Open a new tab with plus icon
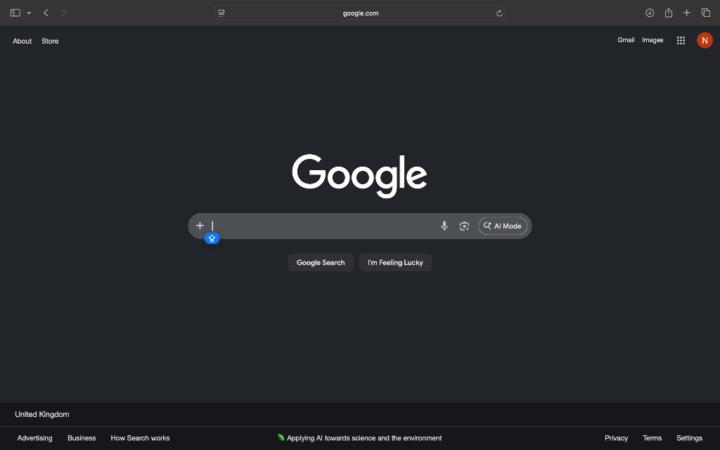This screenshot has height=450, width=720. [686, 13]
